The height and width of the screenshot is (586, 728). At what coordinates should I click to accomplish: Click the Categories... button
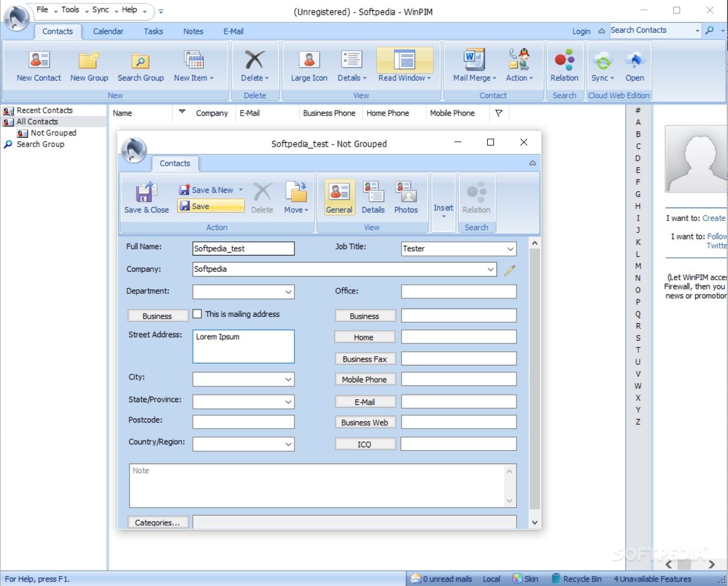click(x=158, y=522)
